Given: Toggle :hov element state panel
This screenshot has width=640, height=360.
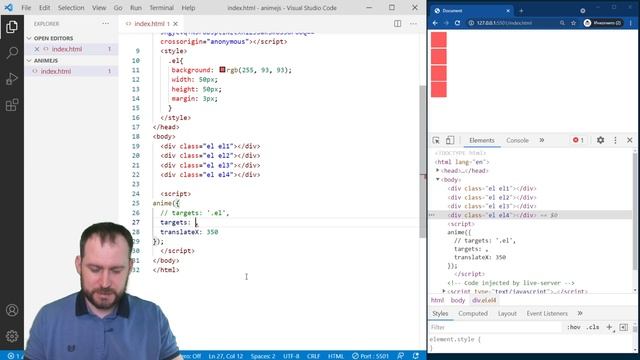Looking at the screenshot, I should click(x=573, y=327).
